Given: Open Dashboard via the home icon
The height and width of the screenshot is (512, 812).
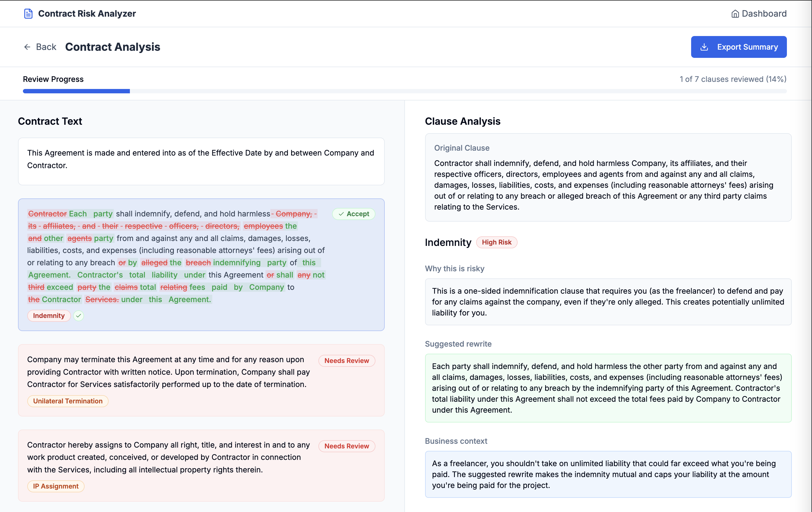Looking at the screenshot, I should tap(735, 13).
